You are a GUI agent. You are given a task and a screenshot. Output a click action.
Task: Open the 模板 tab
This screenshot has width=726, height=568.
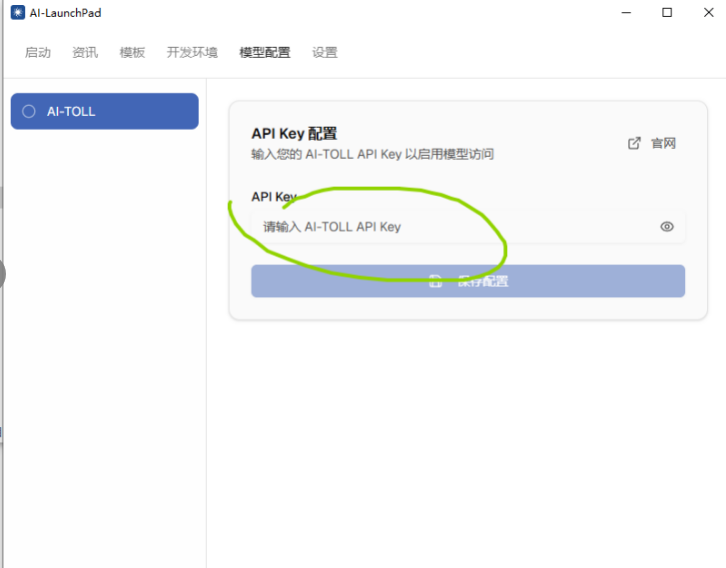click(x=132, y=52)
